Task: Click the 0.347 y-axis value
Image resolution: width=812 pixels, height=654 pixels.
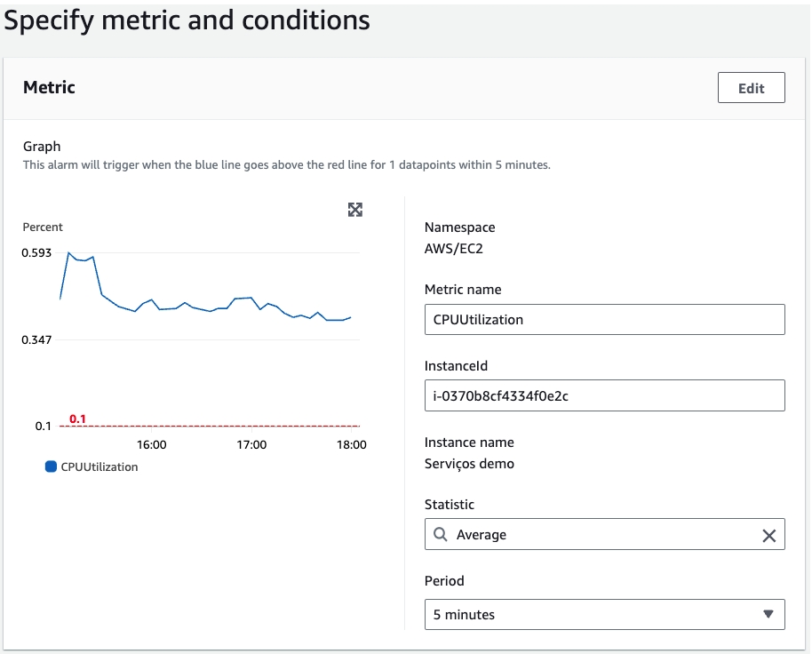Action: [x=37, y=340]
